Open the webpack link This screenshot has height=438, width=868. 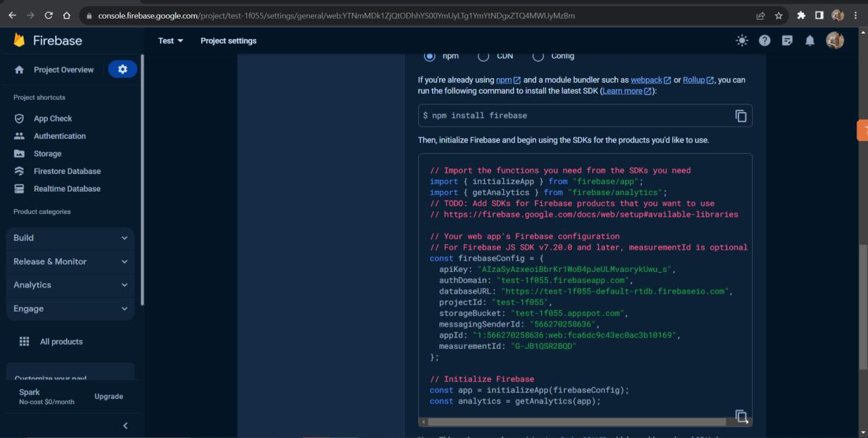pos(651,80)
